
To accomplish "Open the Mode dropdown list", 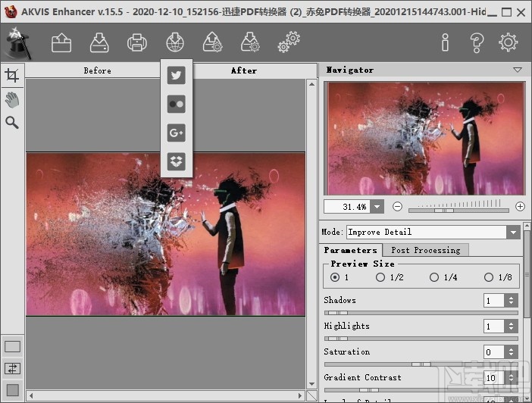I will coord(513,233).
